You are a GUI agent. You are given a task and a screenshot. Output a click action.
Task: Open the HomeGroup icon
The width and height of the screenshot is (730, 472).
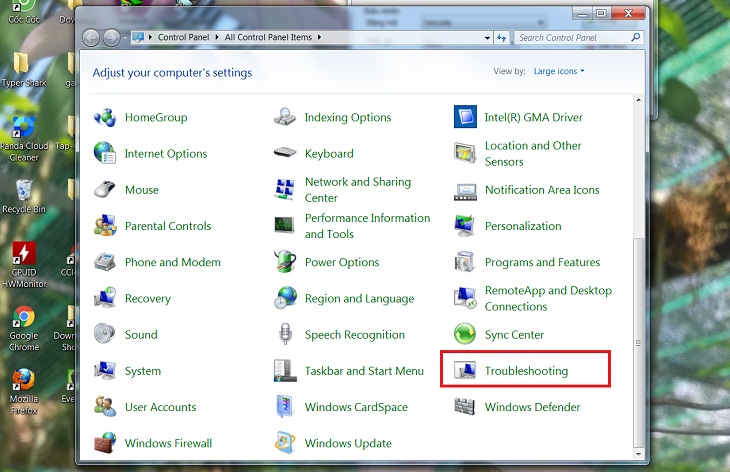(x=105, y=117)
